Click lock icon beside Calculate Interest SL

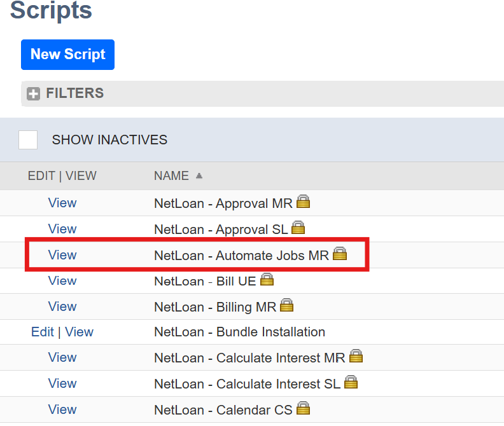[x=351, y=383]
